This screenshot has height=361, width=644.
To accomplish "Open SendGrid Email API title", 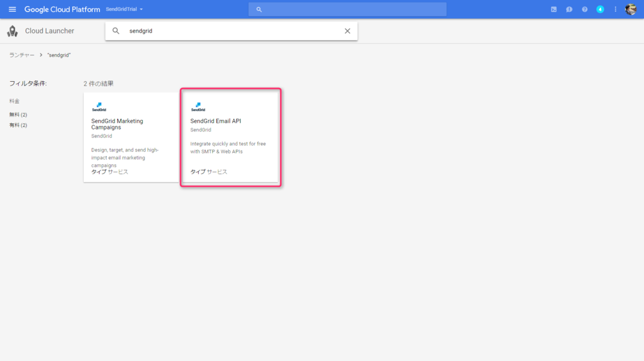I will (216, 121).
